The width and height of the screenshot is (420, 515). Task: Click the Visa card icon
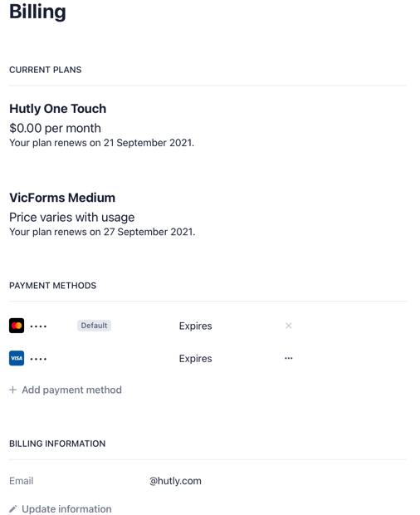coord(17,358)
